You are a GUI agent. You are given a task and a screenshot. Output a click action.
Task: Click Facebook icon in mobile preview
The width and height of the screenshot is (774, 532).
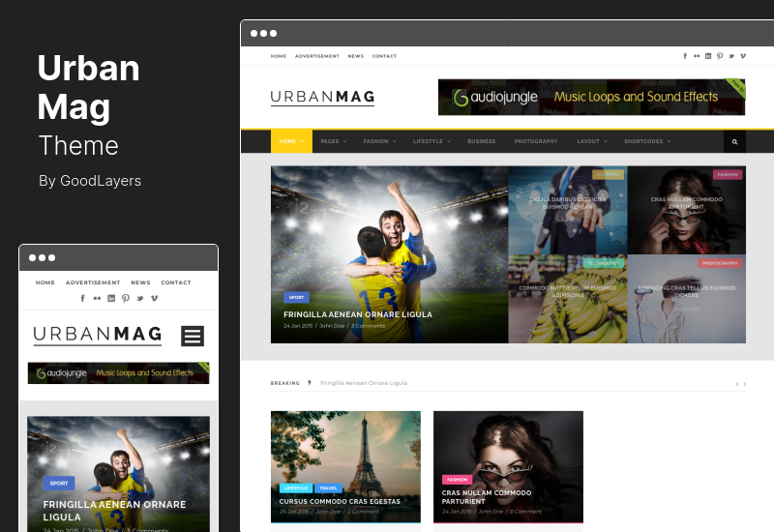tap(83, 298)
